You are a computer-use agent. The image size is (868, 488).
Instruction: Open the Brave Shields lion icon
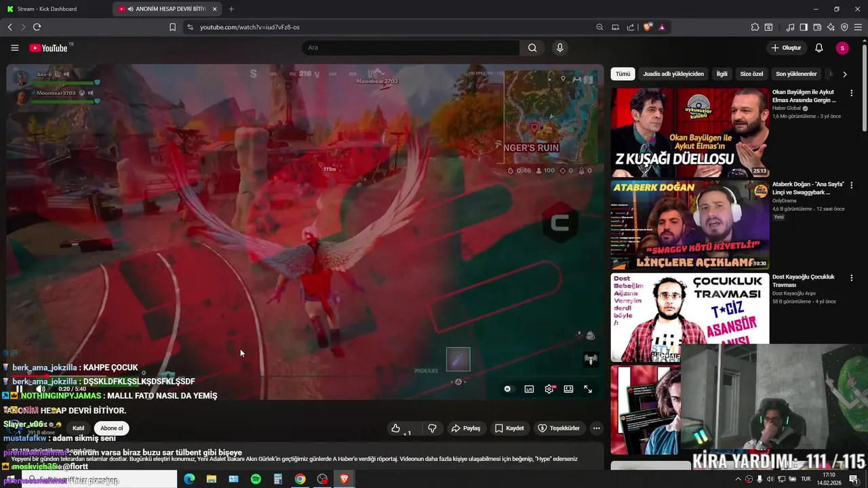[x=648, y=27]
